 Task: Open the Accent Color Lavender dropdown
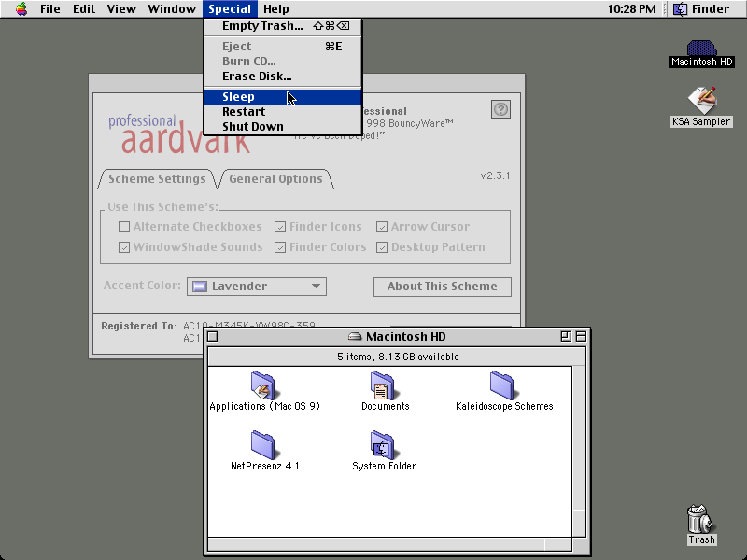coord(257,287)
